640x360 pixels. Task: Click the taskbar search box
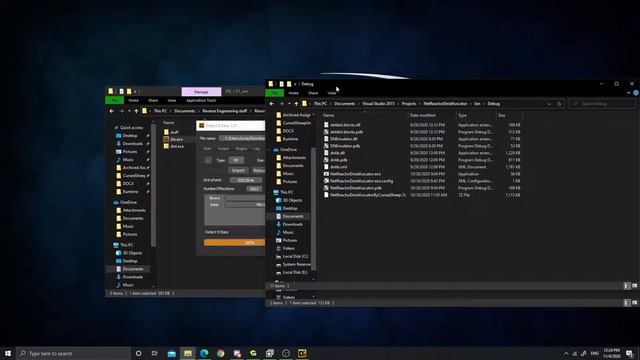pos(73,353)
